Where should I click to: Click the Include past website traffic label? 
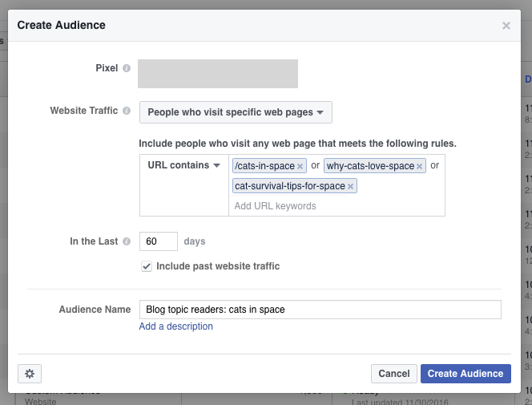coord(218,266)
